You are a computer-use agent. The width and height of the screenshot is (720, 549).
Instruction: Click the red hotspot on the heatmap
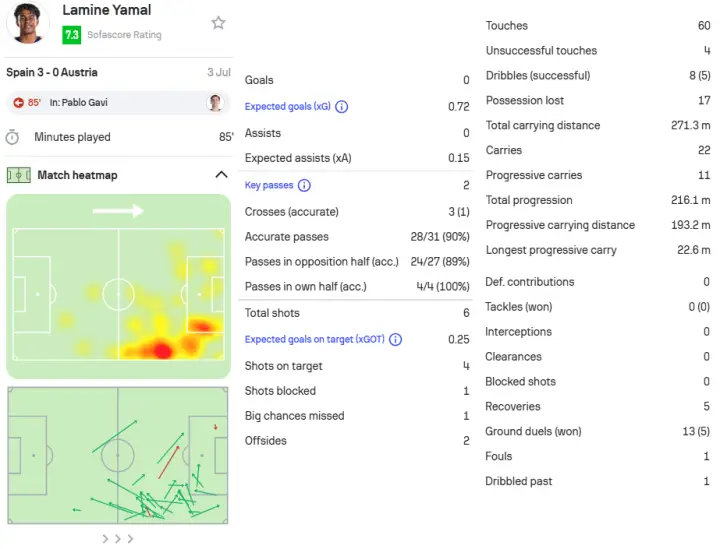point(162,350)
